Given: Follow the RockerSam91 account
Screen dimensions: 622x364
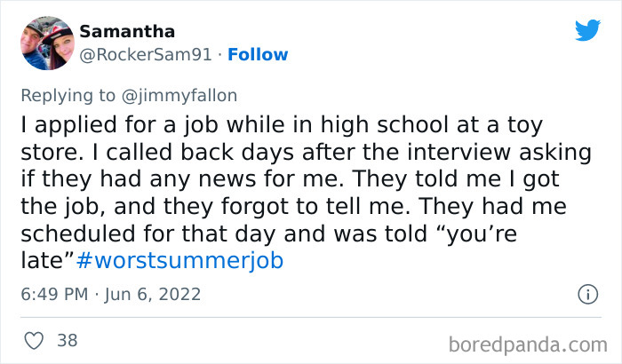Looking at the screenshot, I should point(258,54).
